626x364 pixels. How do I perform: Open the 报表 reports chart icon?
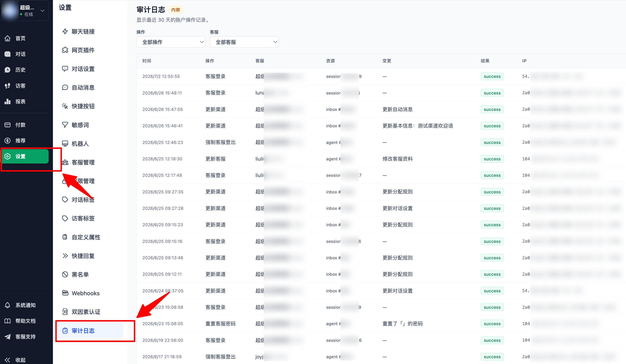pos(7,101)
